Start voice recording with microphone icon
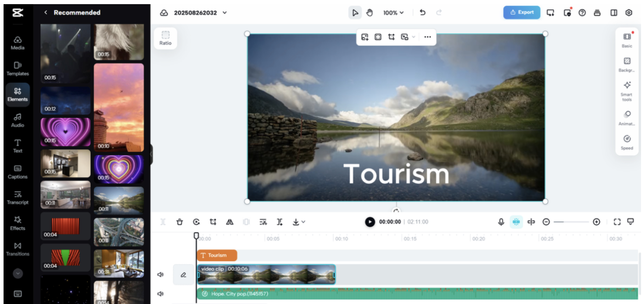Screen dimensions: 644x304 click(501, 222)
